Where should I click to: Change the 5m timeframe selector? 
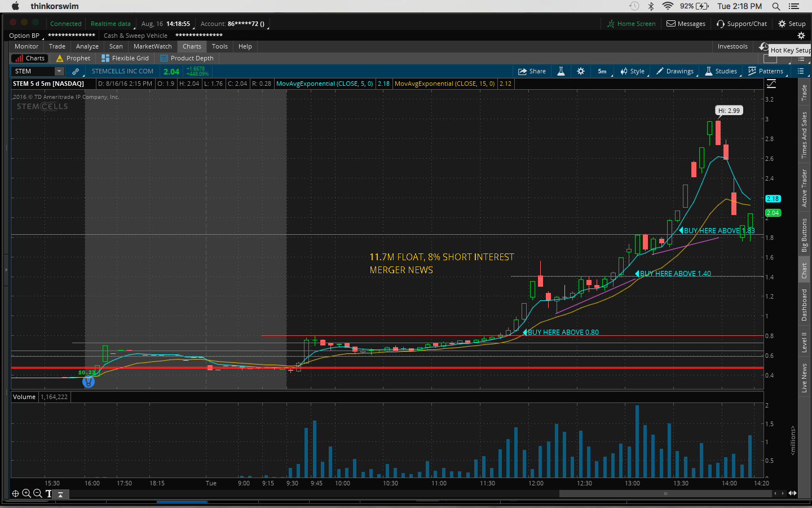click(x=602, y=71)
